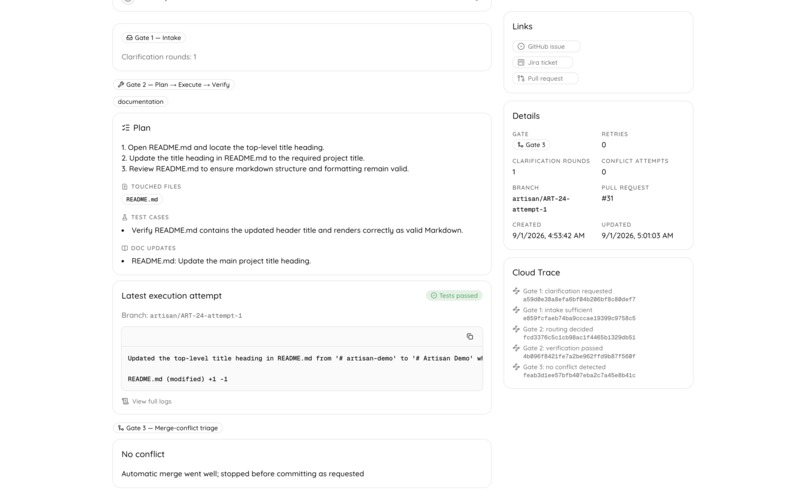Click trace ID starting with feab3d1ee

(x=579, y=375)
